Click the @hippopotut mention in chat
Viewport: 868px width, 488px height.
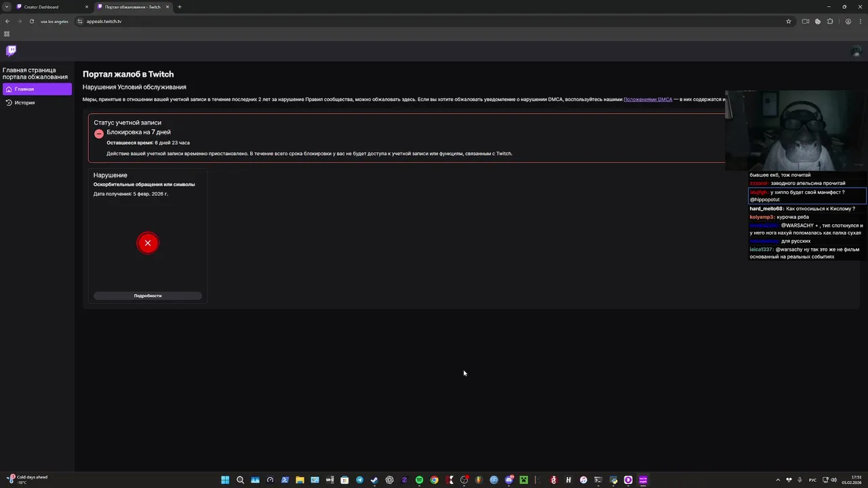point(765,200)
